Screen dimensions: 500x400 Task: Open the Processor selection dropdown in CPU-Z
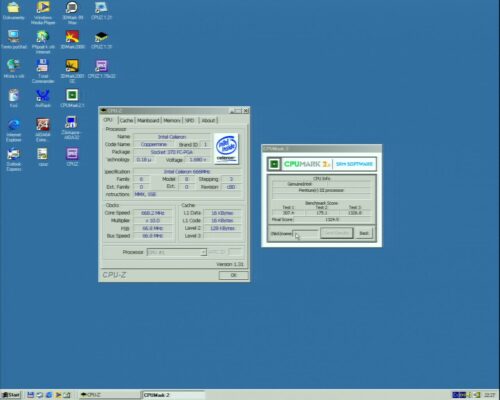pyautogui.click(x=177, y=252)
